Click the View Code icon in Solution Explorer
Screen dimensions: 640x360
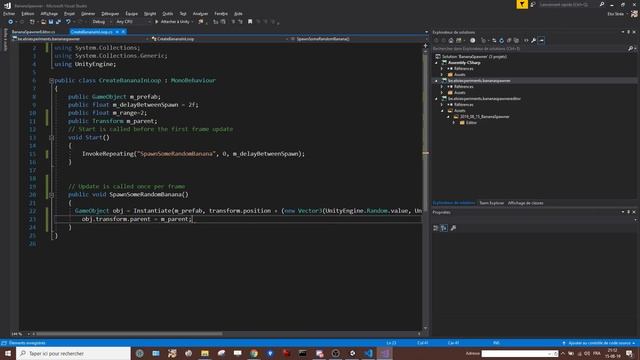[x=526, y=40]
